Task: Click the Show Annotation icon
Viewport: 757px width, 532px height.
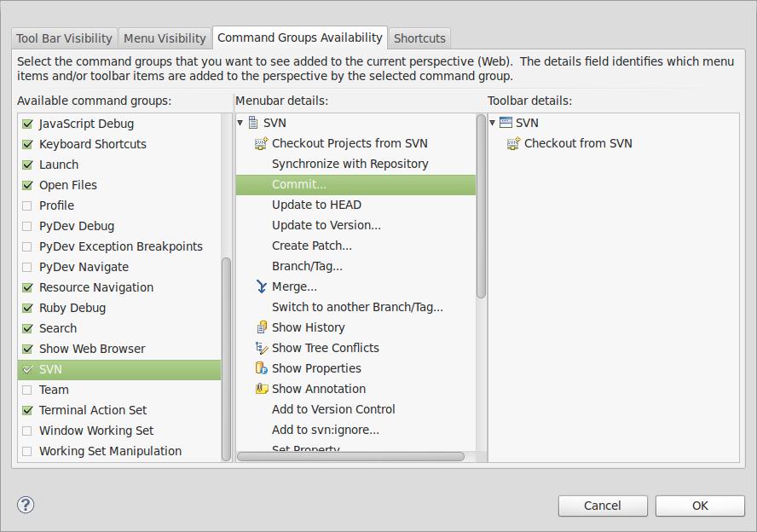Action: (261, 389)
